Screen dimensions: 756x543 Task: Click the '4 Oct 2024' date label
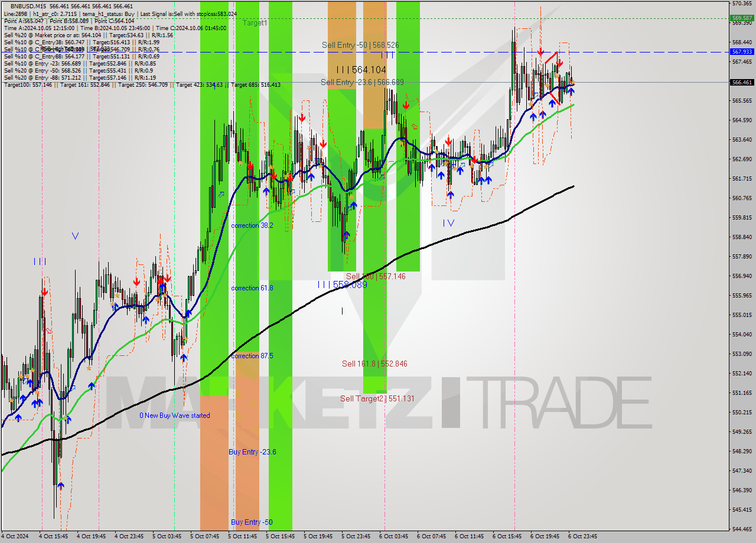pos(14,537)
